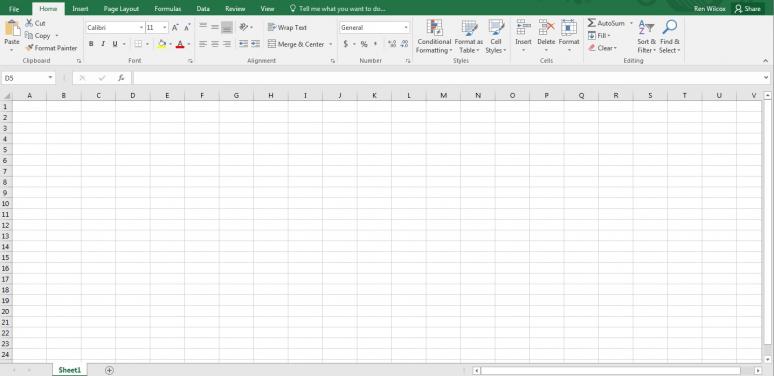The image size is (774, 376).
Task: Click Insert cells icon
Action: pyautogui.click(x=523, y=28)
